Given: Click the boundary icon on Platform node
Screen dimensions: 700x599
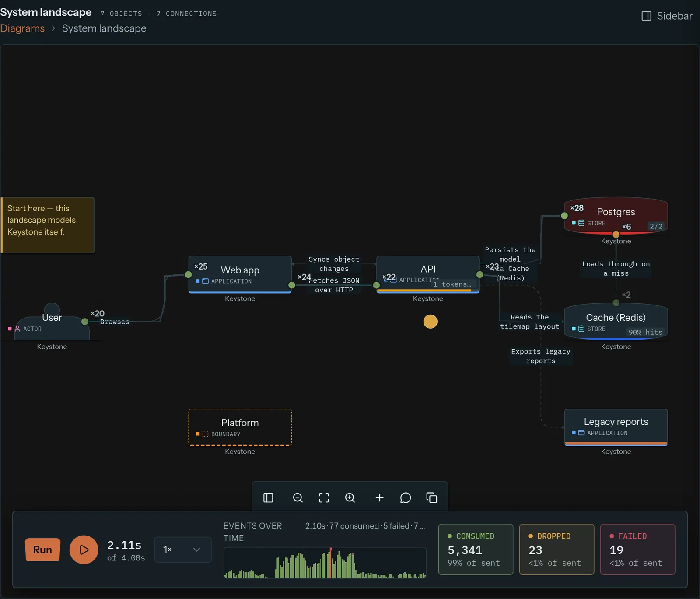Looking at the screenshot, I should (205, 434).
